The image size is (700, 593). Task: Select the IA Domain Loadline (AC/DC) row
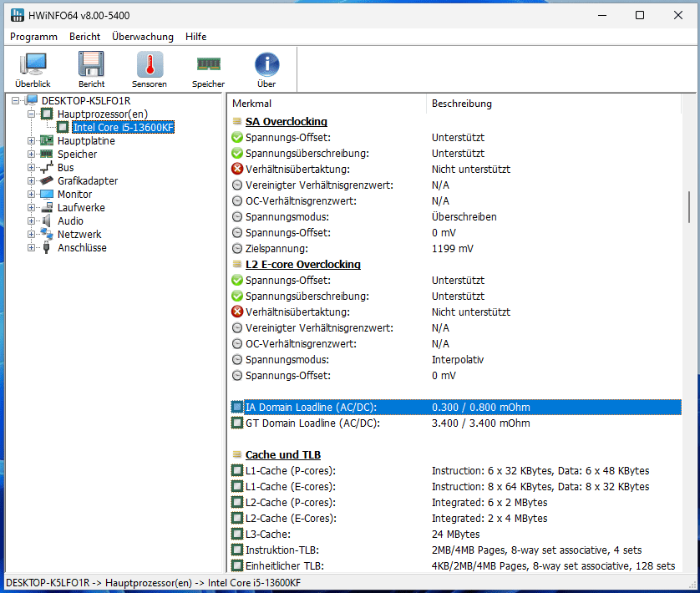456,408
